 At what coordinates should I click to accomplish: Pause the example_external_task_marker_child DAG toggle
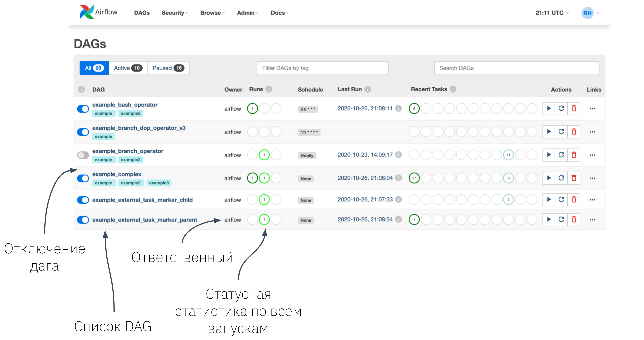[83, 200]
